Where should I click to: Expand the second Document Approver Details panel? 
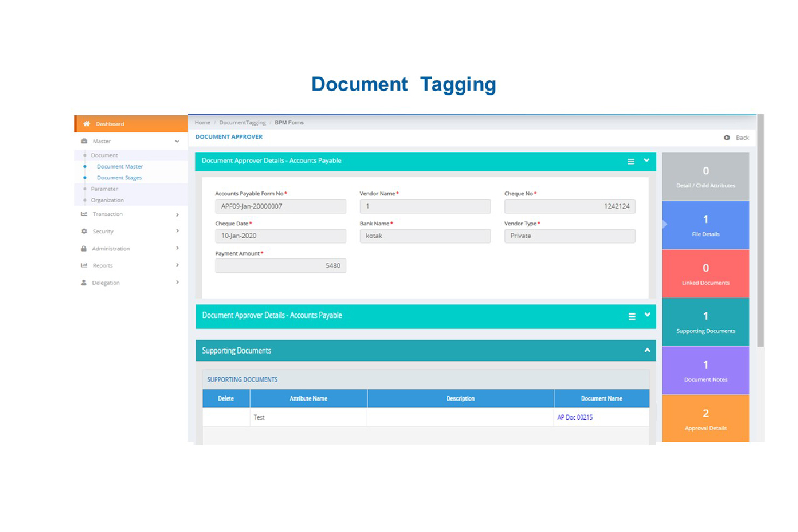[648, 315]
